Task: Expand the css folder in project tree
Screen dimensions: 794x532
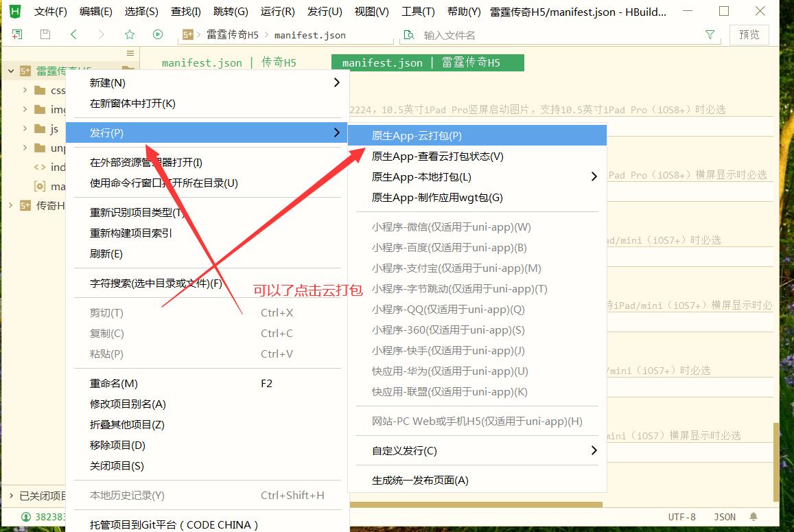Action: pos(25,90)
